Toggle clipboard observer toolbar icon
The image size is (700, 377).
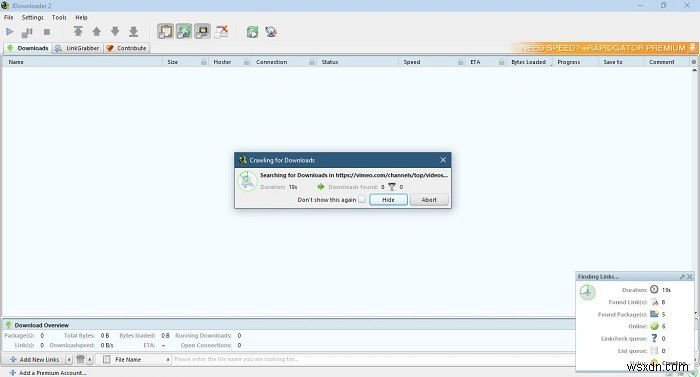point(165,31)
